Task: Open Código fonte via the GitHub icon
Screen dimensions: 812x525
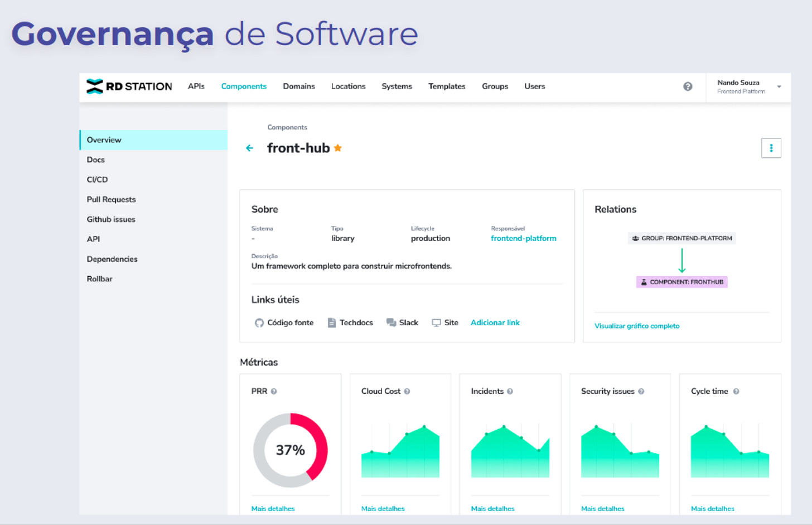Action: click(x=258, y=322)
